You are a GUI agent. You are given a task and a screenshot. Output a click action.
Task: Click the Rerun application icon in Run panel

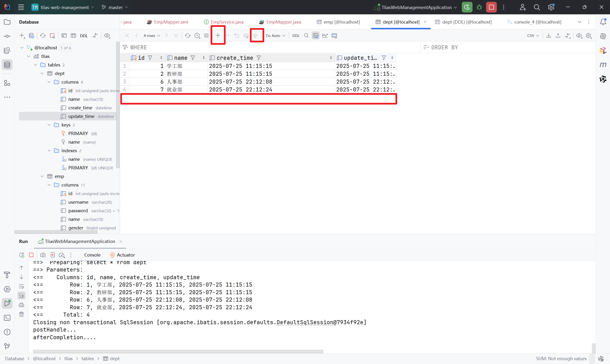tap(22, 255)
